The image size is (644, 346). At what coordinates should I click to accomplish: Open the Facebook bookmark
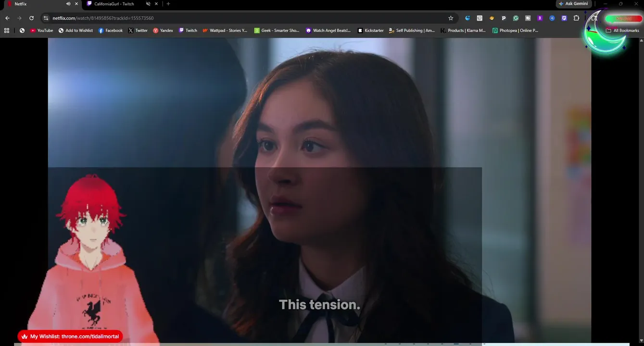point(110,30)
